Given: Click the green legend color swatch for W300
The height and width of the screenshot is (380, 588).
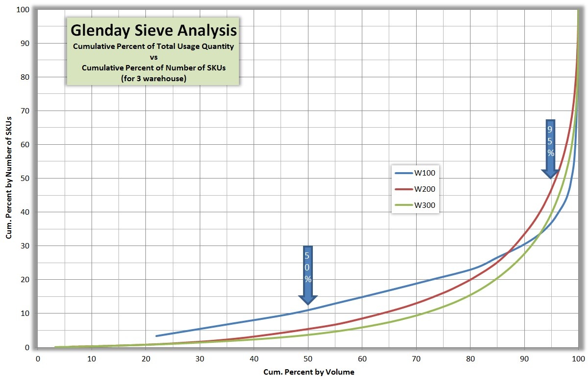Looking at the screenshot, I should (404, 205).
